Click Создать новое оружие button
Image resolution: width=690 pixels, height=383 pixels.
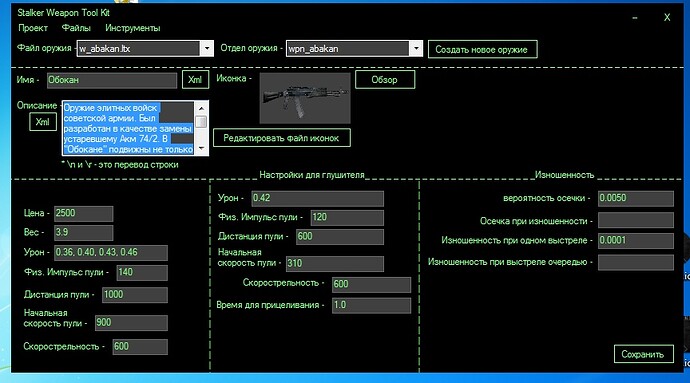click(x=482, y=49)
